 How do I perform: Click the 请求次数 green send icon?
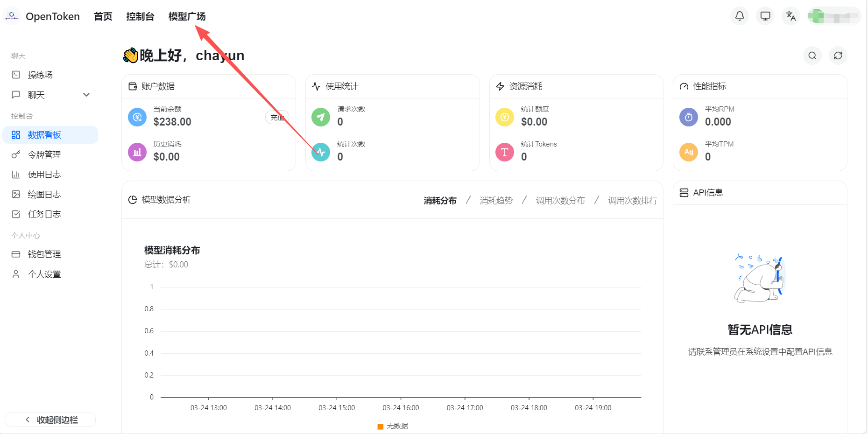point(321,117)
